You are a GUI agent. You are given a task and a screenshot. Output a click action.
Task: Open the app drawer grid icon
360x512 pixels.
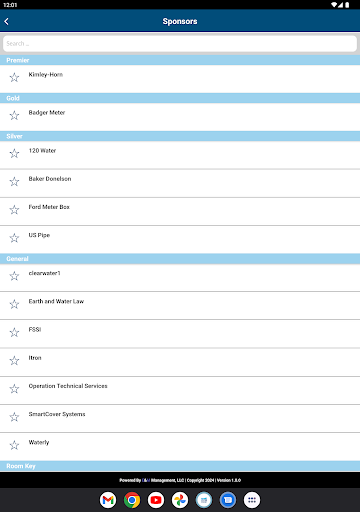point(252,500)
